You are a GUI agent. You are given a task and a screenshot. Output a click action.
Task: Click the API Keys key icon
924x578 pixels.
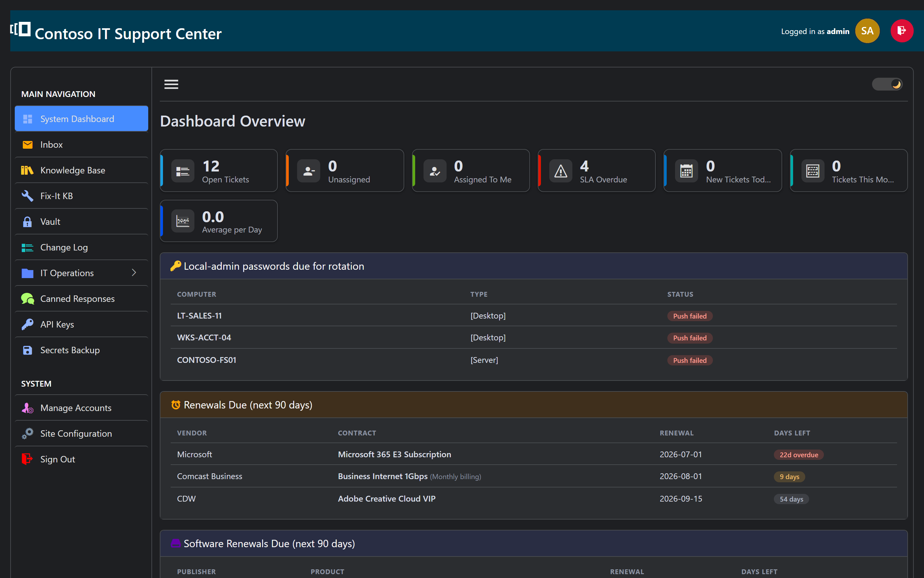click(x=28, y=324)
